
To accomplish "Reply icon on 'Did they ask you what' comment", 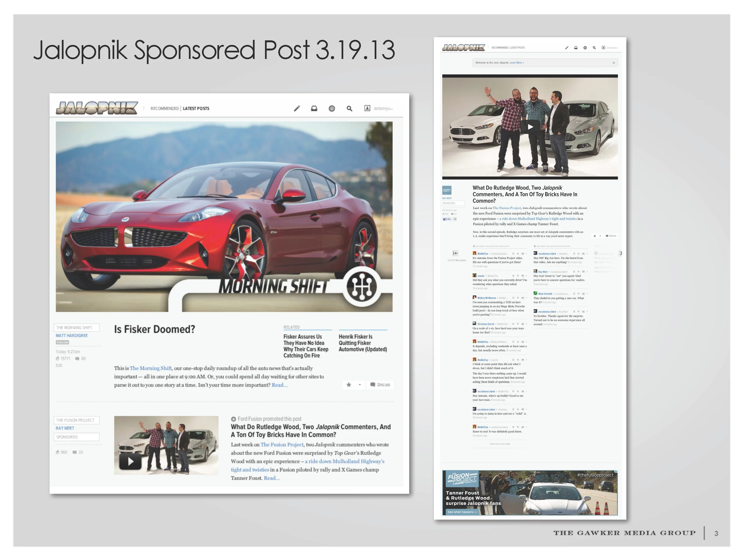I will click(523, 276).
